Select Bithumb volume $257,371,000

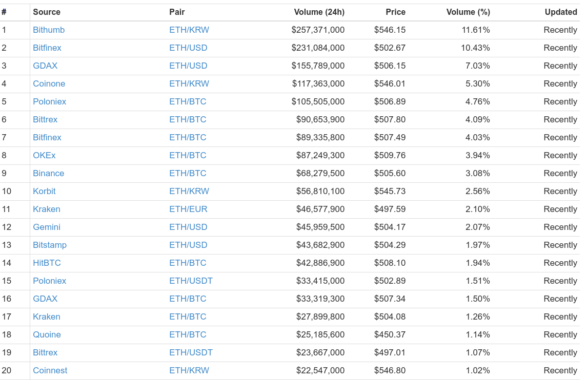pyautogui.click(x=318, y=30)
